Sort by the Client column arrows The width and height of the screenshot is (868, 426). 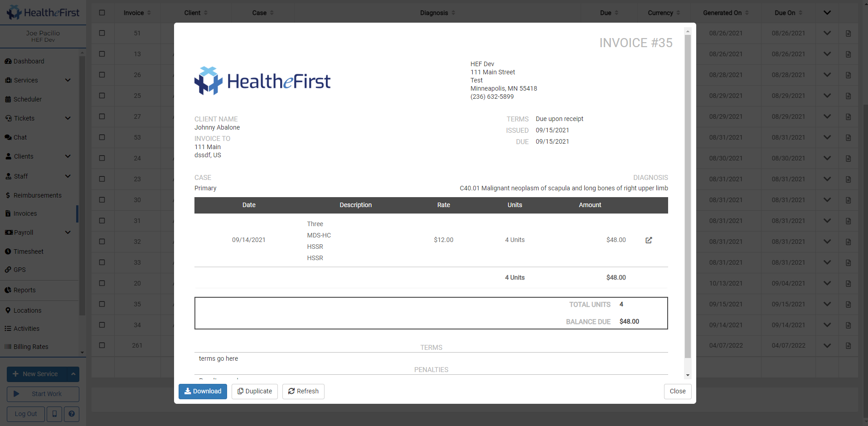206,13
